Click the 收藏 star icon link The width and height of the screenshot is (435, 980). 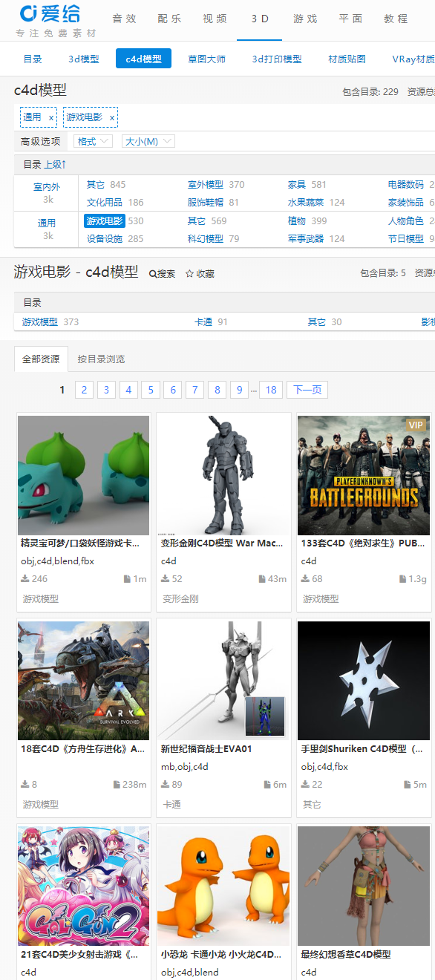pos(200,274)
